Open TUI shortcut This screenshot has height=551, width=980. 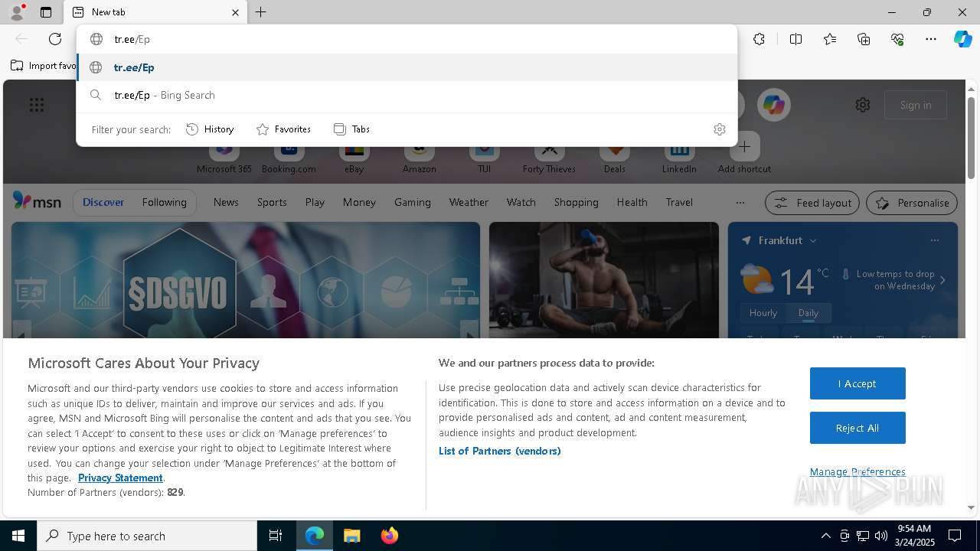[484, 157]
